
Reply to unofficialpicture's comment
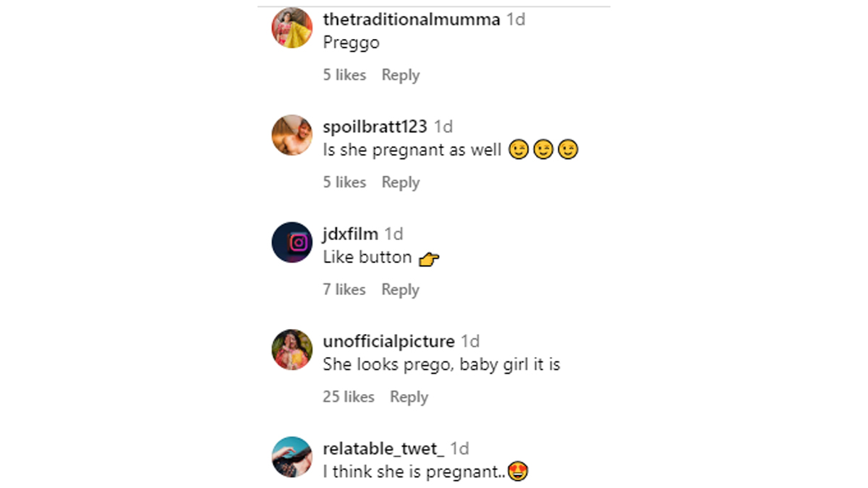pos(409,397)
